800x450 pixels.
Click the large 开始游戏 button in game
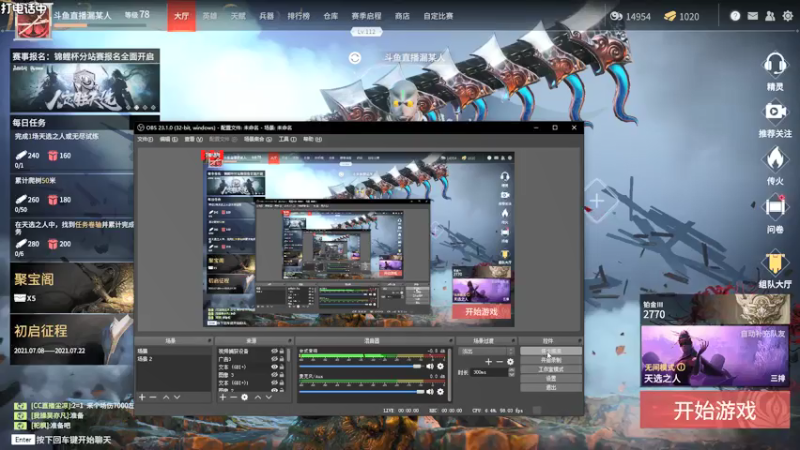pyautogui.click(x=715, y=410)
